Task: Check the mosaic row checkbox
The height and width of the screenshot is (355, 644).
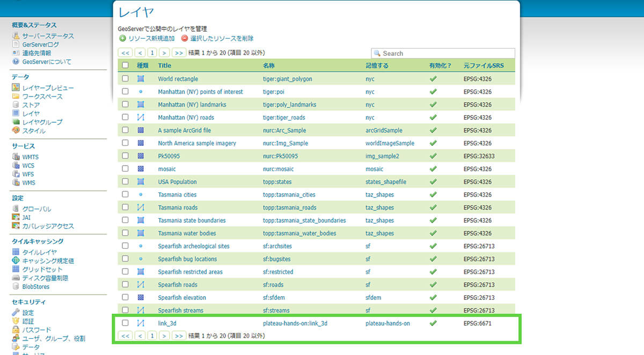Action: (126, 168)
